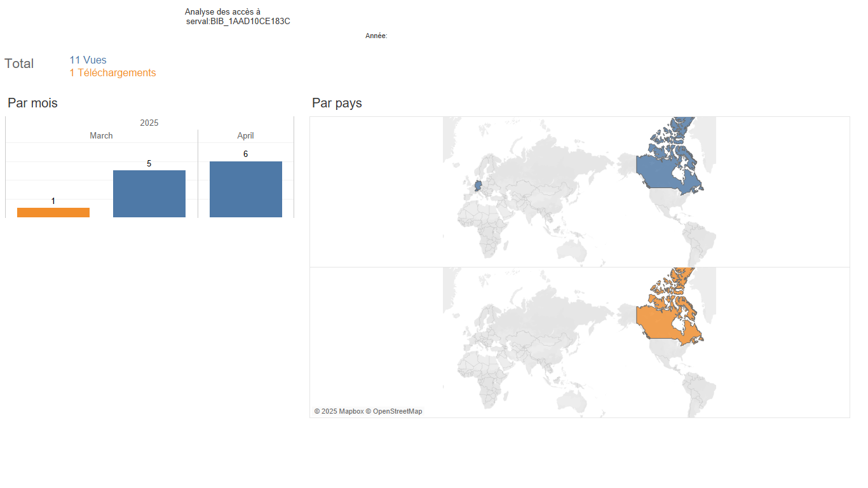Click the value label 5 above March bar
The width and height of the screenshot is (868, 488).
tap(149, 163)
